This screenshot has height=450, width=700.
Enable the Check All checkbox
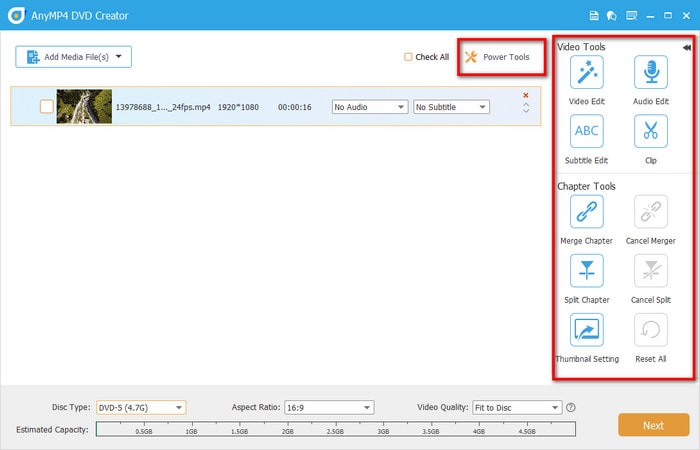(x=408, y=57)
